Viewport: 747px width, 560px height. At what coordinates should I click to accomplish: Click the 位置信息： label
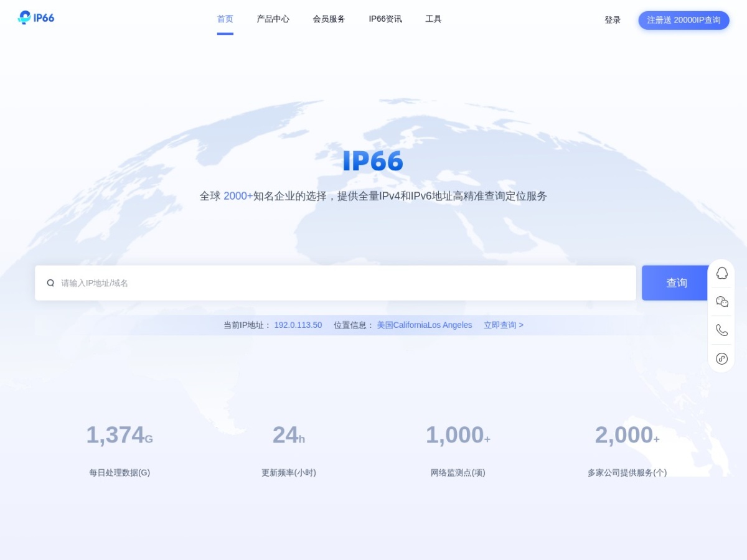pos(354,325)
